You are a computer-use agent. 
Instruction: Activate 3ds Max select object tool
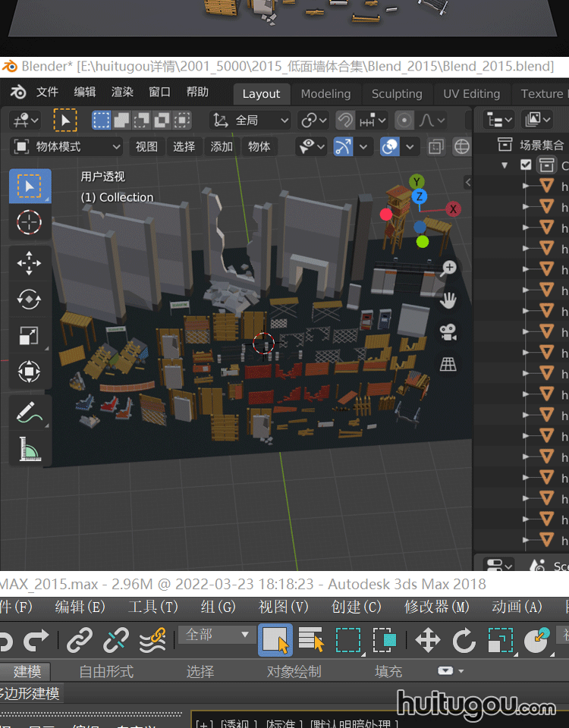(275, 640)
